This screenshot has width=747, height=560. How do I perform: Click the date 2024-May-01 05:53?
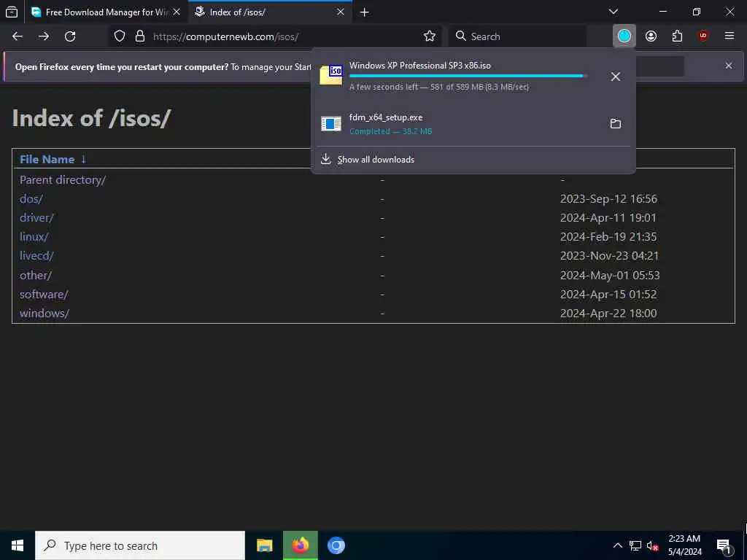[x=610, y=275]
